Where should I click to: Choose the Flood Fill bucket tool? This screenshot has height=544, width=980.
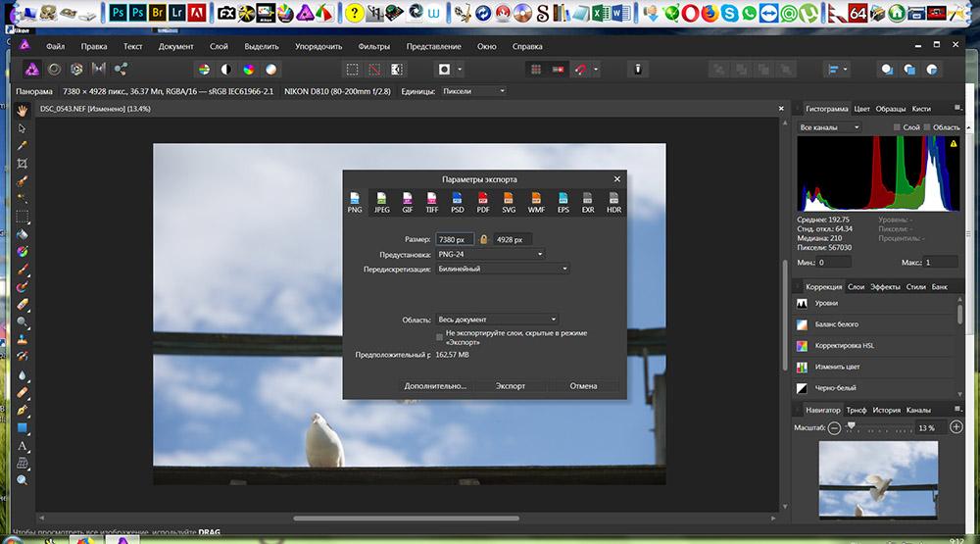pyautogui.click(x=22, y=234)
